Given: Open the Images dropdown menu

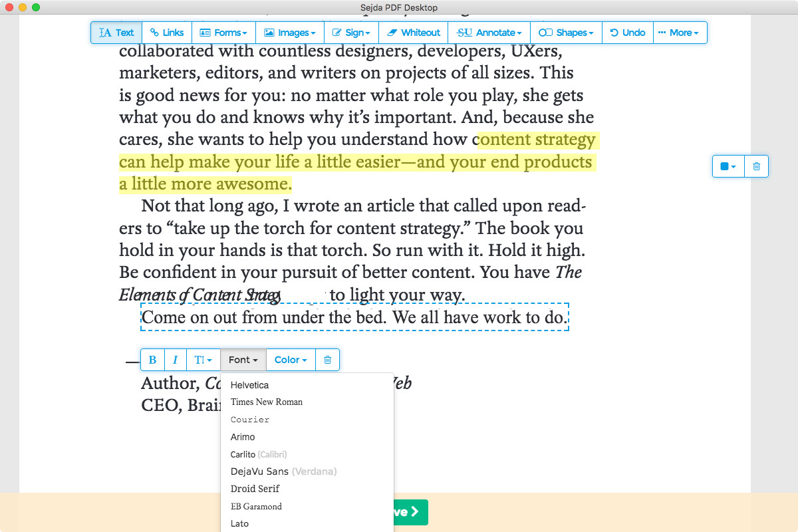Looking at the screenshot, I should [x=290, y=33].
